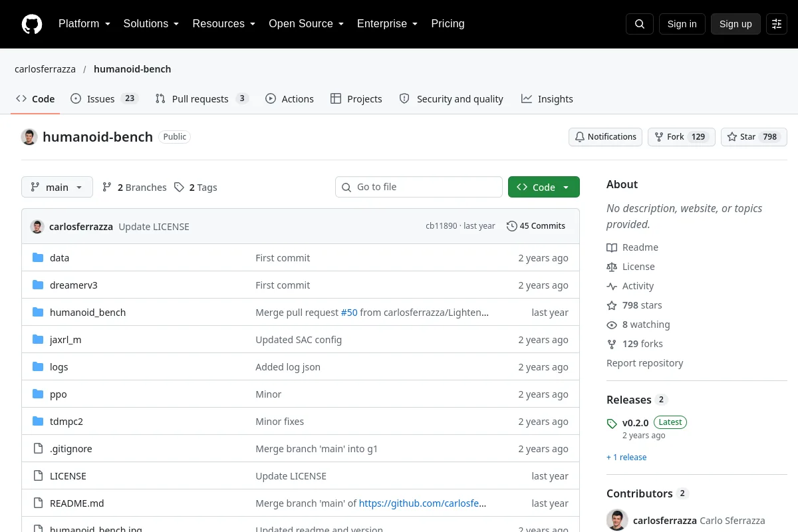Open the green Code dropdown button
The height and width of the screenshot is (532, 798).
pyautogui.click(x=544, y=188)
